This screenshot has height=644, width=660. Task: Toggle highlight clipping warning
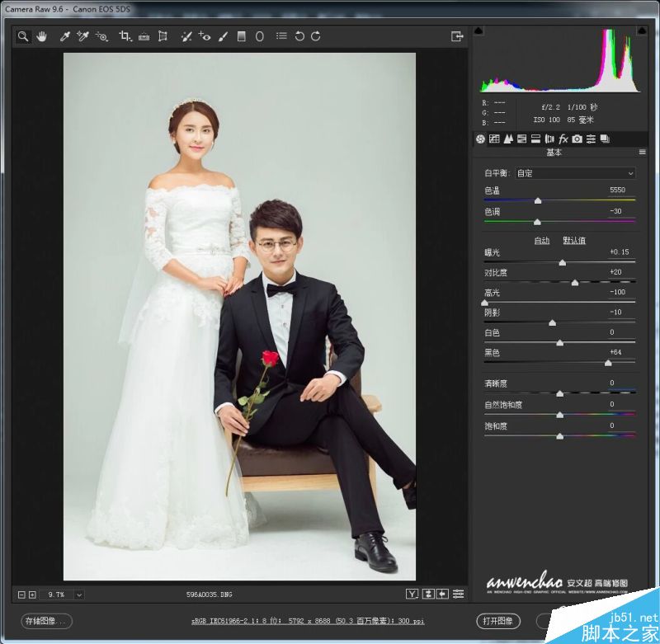pos(642,31)
